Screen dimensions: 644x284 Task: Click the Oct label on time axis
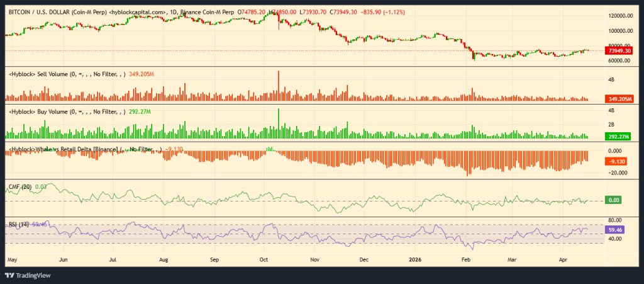(264, 259)
